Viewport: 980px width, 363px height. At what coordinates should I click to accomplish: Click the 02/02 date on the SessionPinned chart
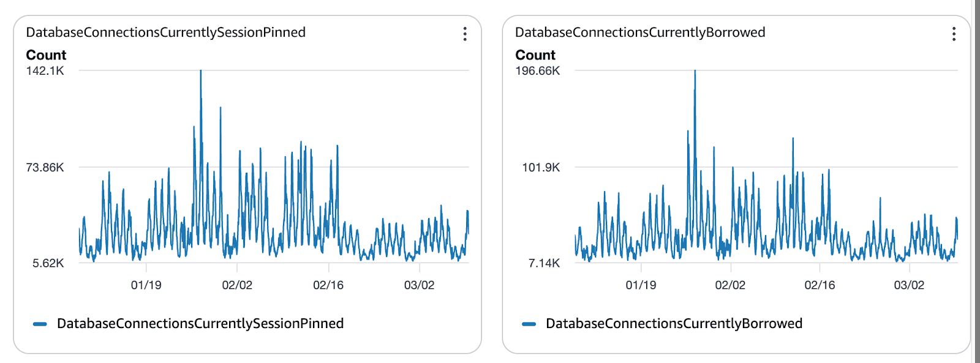coord(237,285)
